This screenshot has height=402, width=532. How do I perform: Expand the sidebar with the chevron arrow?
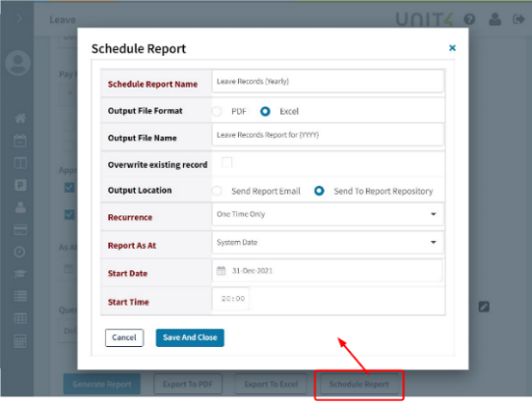(x=19, y=18)
